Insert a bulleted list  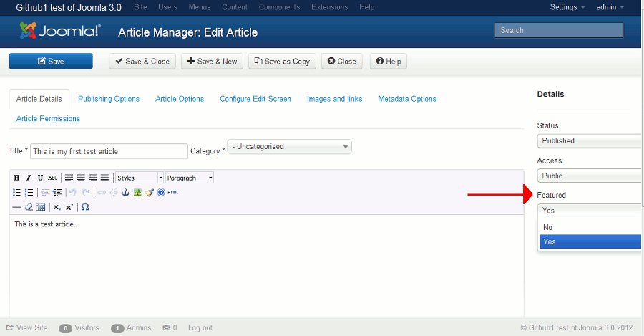(17, 192)
